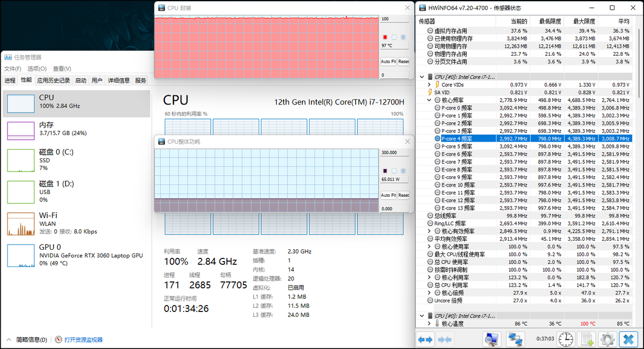Image resolution: width=644 pixels, height=349 pixels.
Task: Click the dark color swatch in CPU整体功耗 window
Action: pyautogui.click(x=385, y=170)
